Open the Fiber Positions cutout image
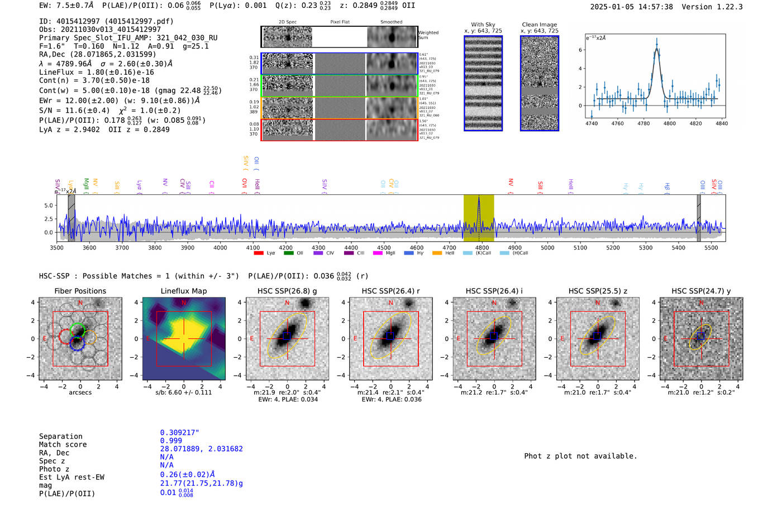This screenshot has height=532, width=782. pos(80,338)
